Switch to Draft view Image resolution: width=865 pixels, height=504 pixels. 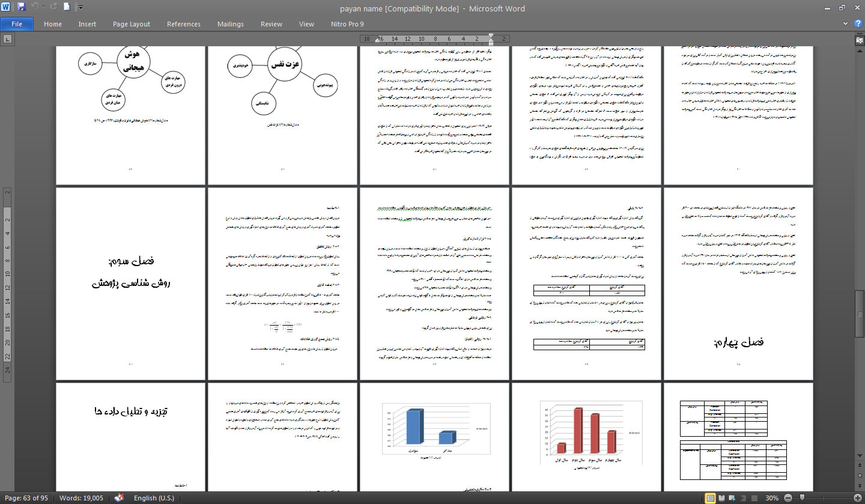[754, 498]
